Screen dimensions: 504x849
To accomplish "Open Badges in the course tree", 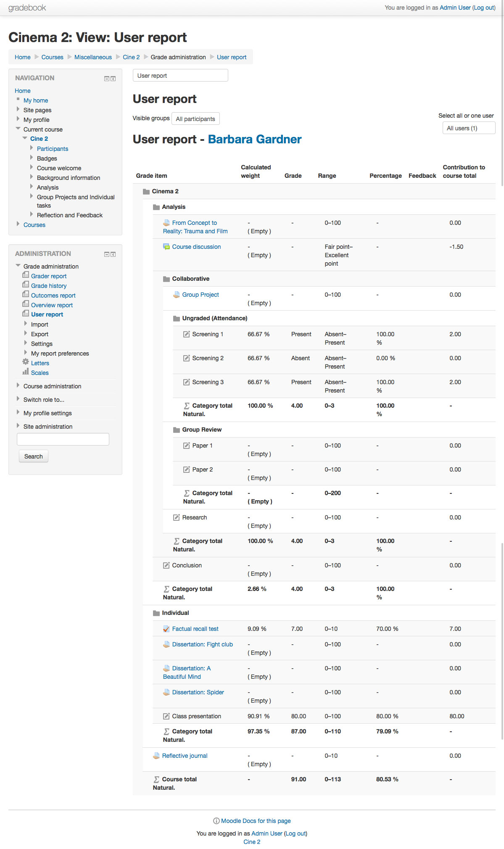I will click(x=47, y=158).
